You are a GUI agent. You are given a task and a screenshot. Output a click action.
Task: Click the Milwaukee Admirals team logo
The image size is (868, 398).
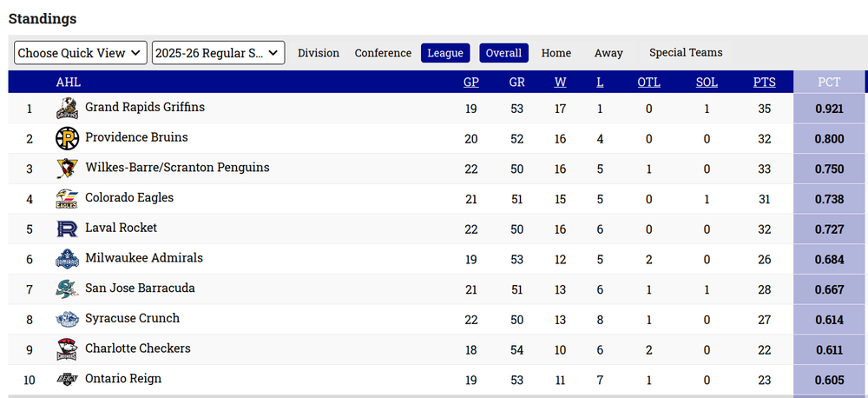67,259
